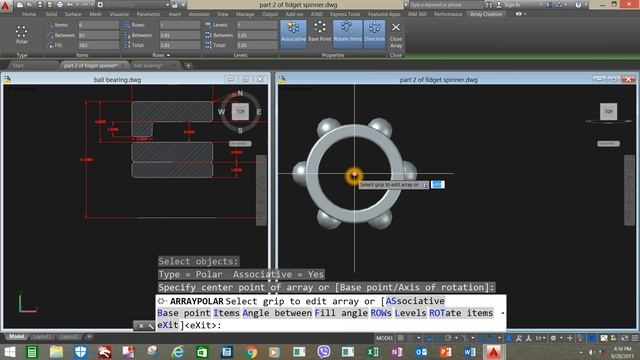Click customization menu icon in status bar
This screenshot has width=640, height=360.
635,338
